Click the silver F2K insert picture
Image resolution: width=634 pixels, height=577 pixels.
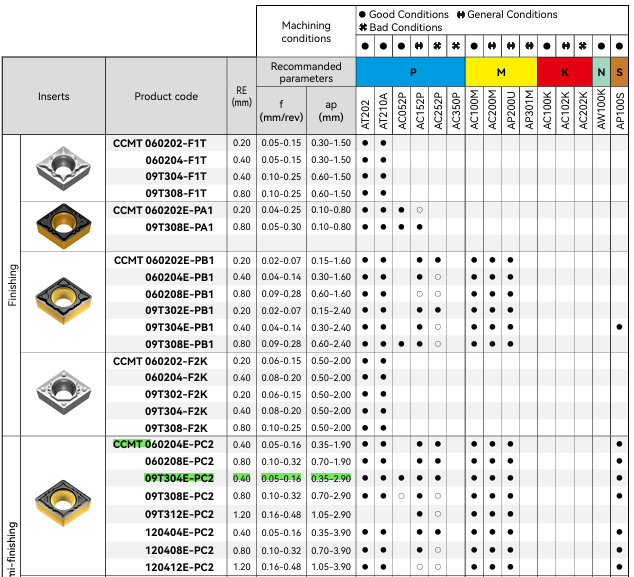[63, 392]
